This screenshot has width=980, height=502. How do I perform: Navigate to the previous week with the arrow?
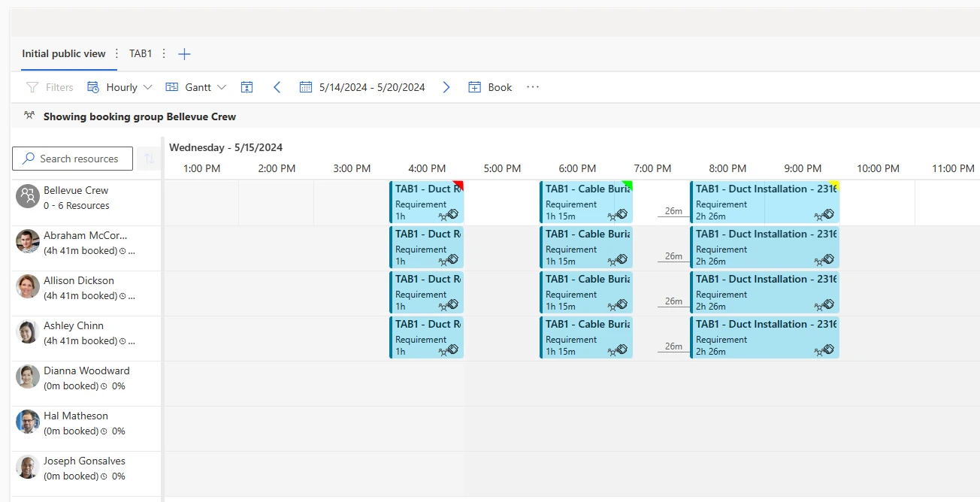(x=277, y=86)
